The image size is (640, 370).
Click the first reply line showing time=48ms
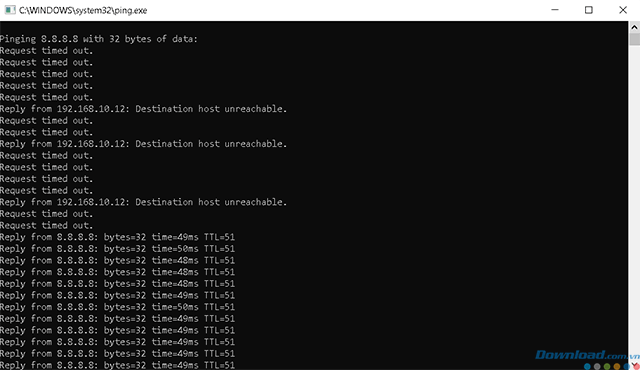tap(118, 260)
